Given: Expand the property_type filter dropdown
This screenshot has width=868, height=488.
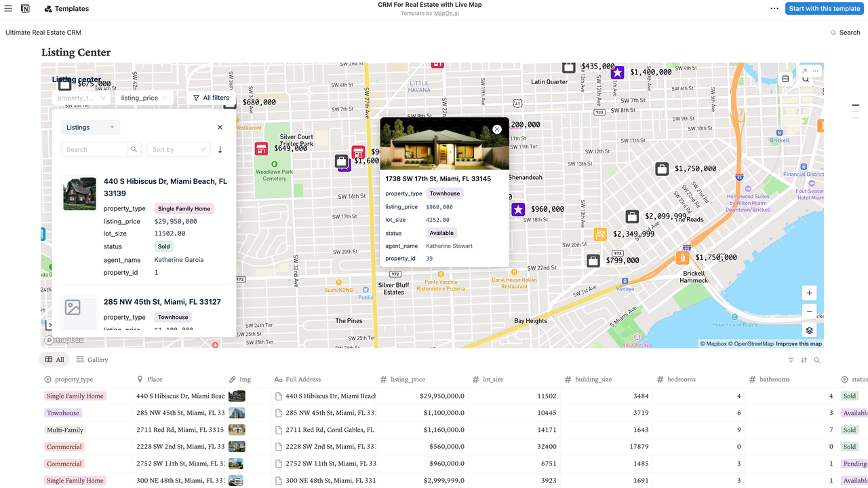Looking at the screenshot, I should [81, 98].
